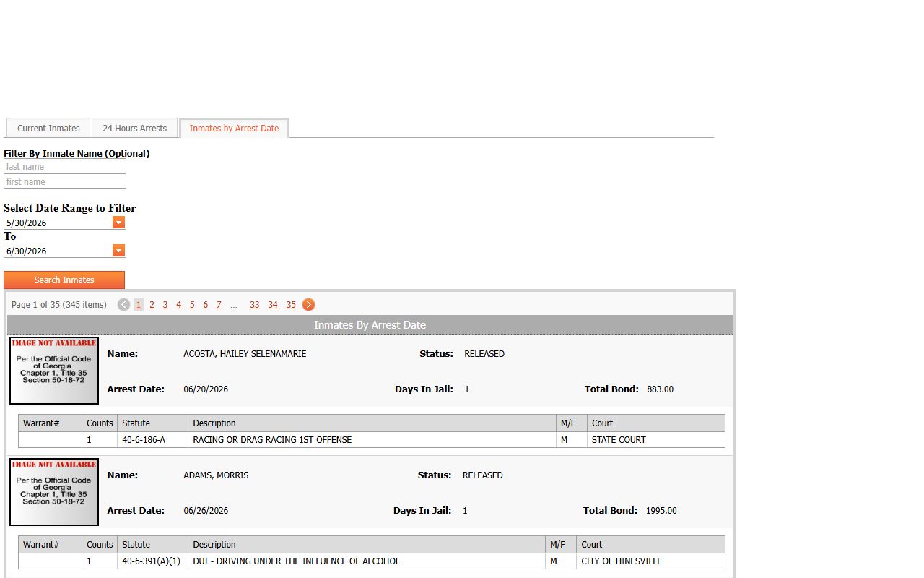
Task: Click arrest date 06/20/2026
Action: 206,389
